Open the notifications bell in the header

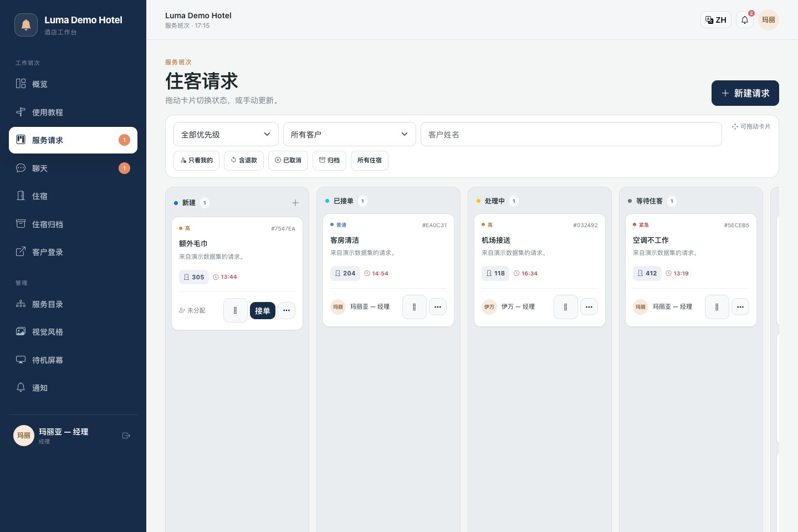pyautogui.click(x=745, y=20)
